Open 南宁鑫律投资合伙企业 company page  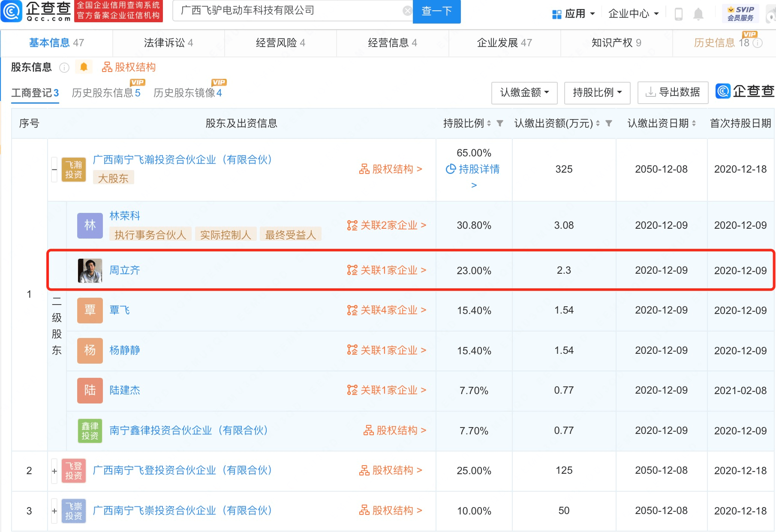click(x=189, y=430)
